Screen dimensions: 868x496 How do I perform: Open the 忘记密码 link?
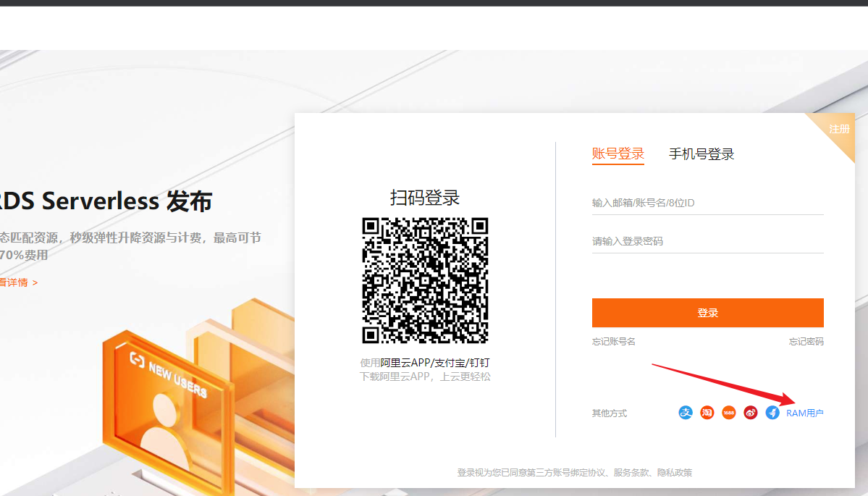806,342
